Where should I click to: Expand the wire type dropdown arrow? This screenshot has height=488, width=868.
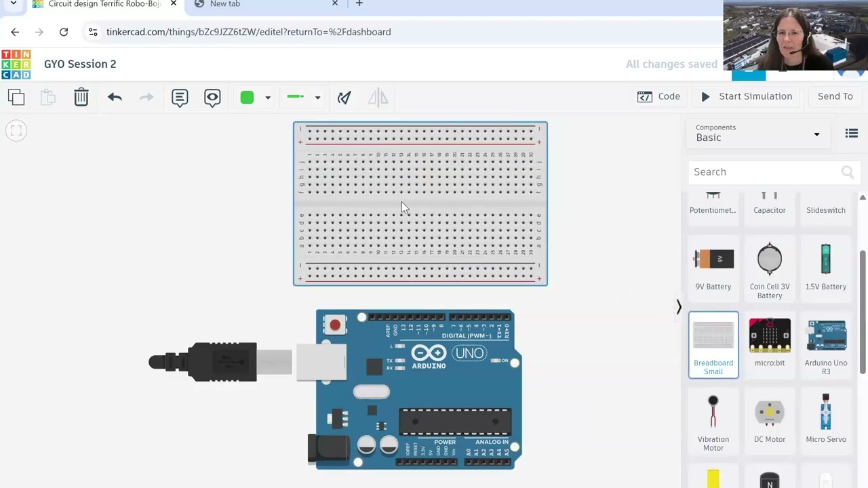tap(317, 98)
